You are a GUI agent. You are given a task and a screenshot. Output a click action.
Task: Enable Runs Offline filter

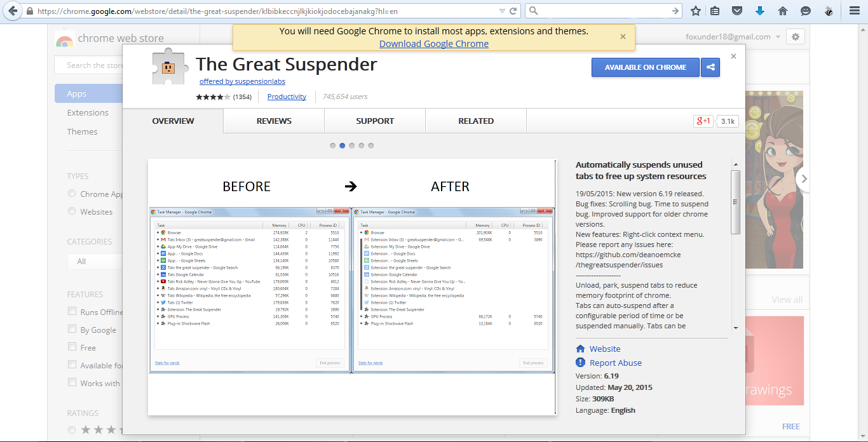(72, 312)
